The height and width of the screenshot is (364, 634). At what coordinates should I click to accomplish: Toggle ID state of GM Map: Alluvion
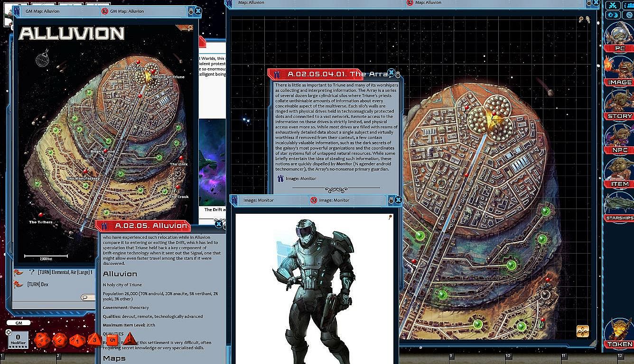click(105, 11)
